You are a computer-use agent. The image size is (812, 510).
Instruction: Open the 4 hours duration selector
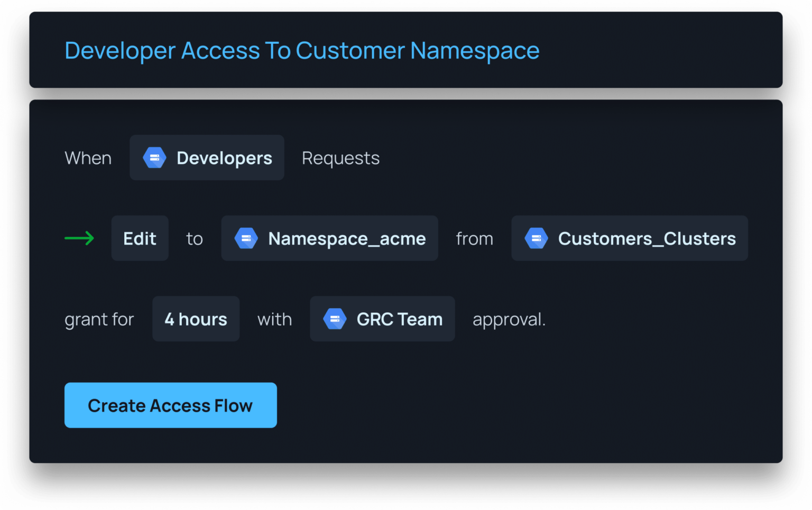196,319
